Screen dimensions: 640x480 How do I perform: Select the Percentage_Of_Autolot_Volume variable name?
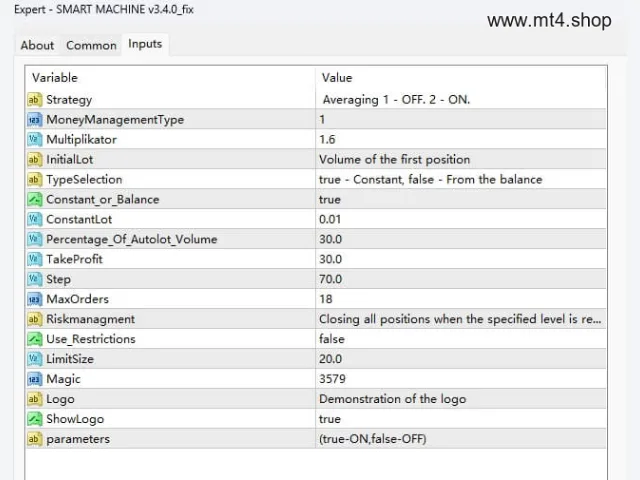tap(131, 240)
